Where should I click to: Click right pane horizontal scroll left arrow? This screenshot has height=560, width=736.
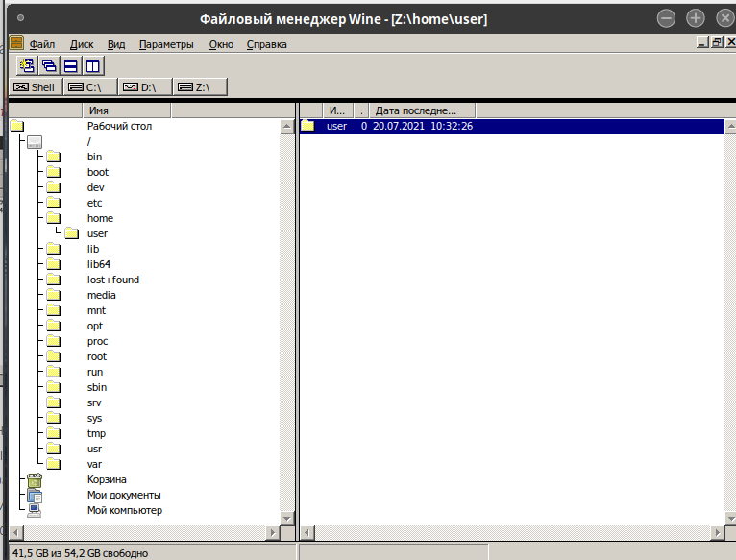coord(307,533)
